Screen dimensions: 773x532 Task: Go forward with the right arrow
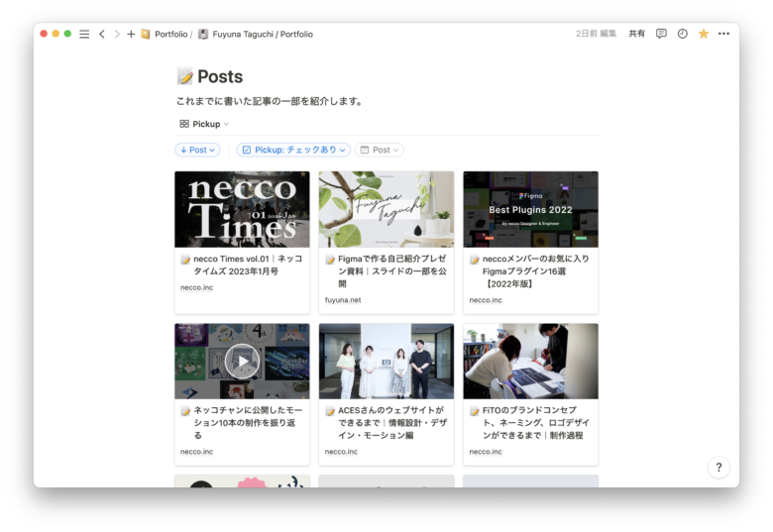[x=117, y=34]
